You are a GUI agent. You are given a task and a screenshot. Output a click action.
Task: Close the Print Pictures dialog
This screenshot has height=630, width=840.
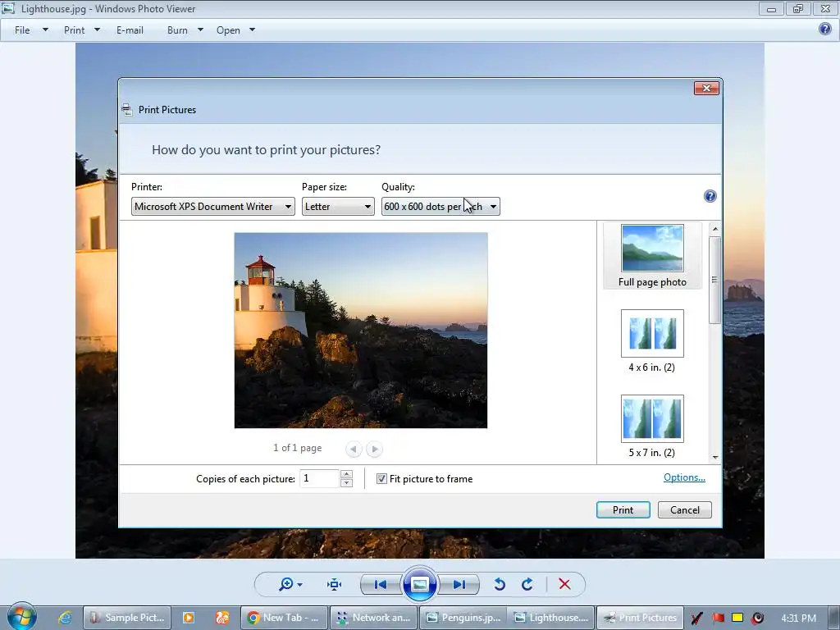tap(706, 89)
